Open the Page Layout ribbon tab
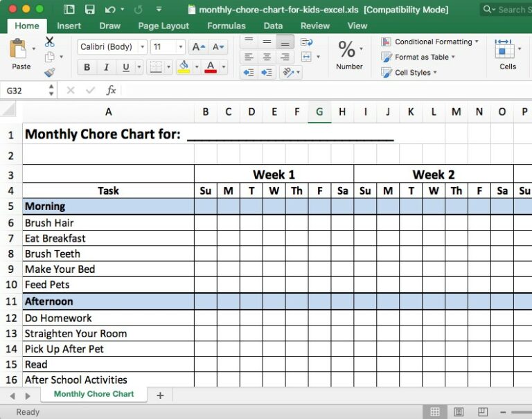532x419 pixels. (x=163, y=26)
